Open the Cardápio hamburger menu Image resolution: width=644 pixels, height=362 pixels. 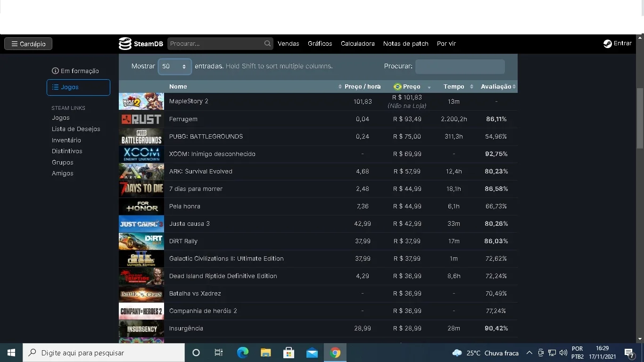click(28, 44)
